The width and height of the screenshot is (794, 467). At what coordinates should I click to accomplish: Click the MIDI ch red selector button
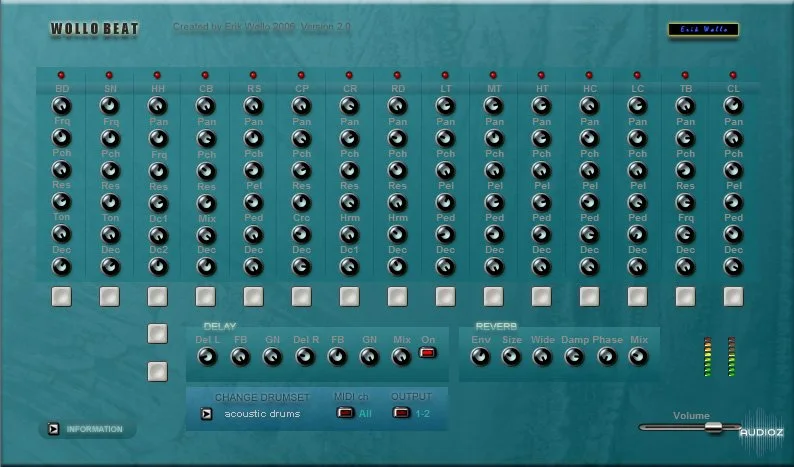pyautogui.click(x=345, y=413)
